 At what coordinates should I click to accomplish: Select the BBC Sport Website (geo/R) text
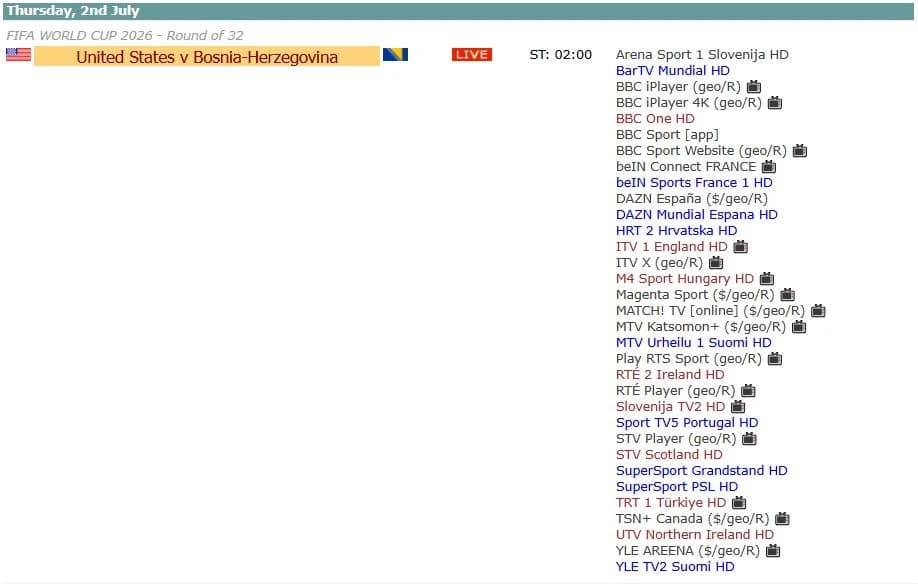(x=701, y=150)
